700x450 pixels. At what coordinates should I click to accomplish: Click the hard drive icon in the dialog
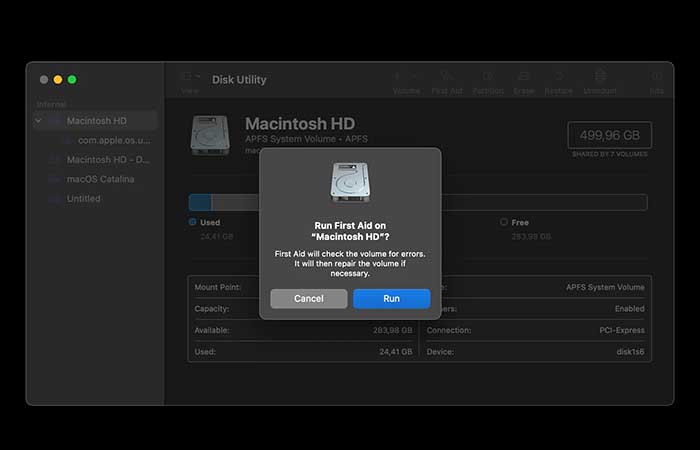click(350, 182)
